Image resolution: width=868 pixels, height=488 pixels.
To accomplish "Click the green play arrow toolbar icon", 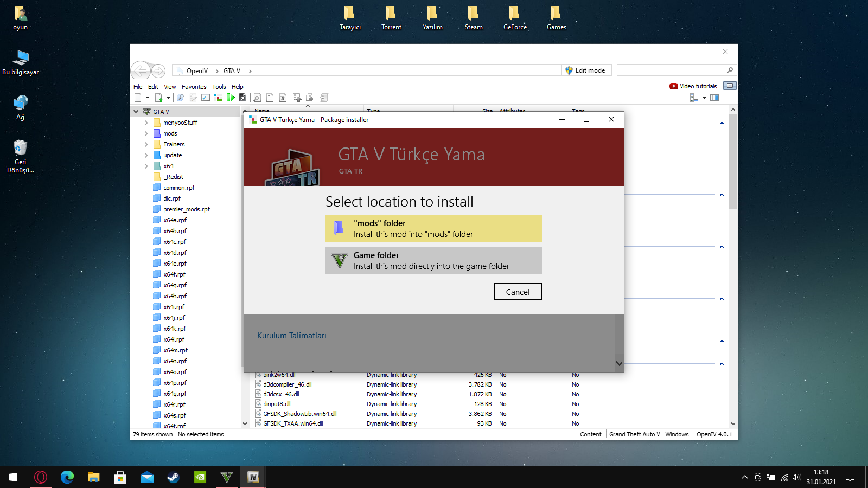I will [x=231, y=98].
